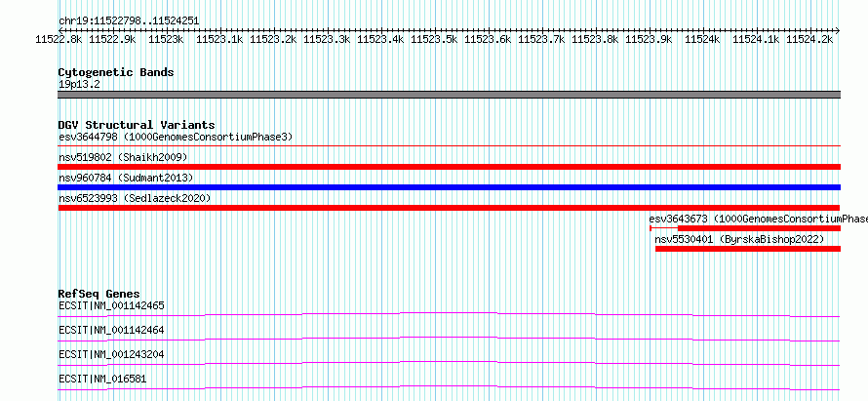Click the thin red esv3644798 variant line
The width and height of the screenshot is (868, 401).
coord(449,145)
